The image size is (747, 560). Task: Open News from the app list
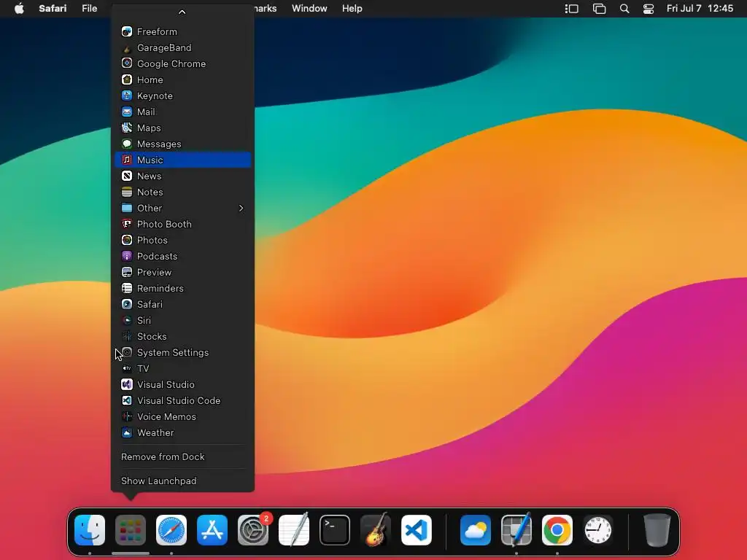tap(182, 176)
